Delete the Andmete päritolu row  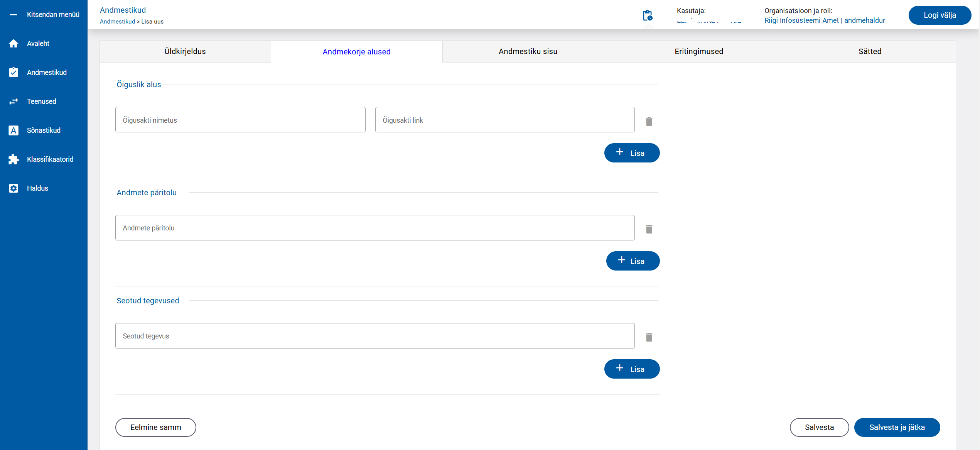coord(649,229)
